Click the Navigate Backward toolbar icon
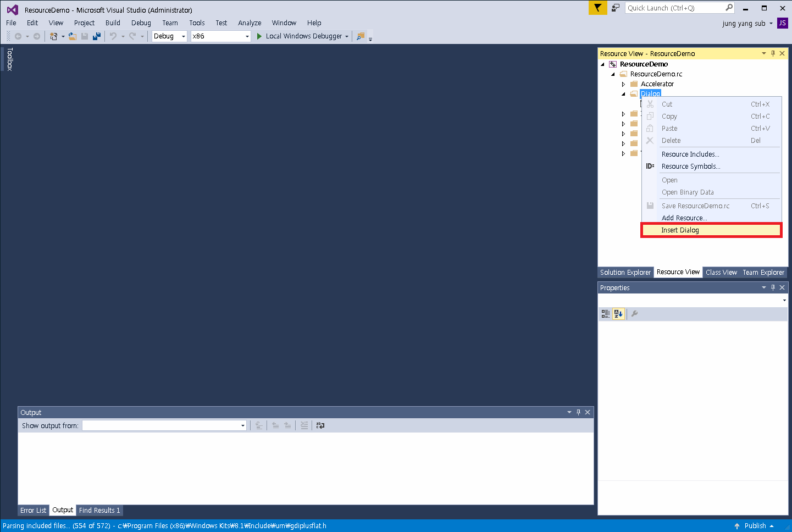 [x=18, y=36]
